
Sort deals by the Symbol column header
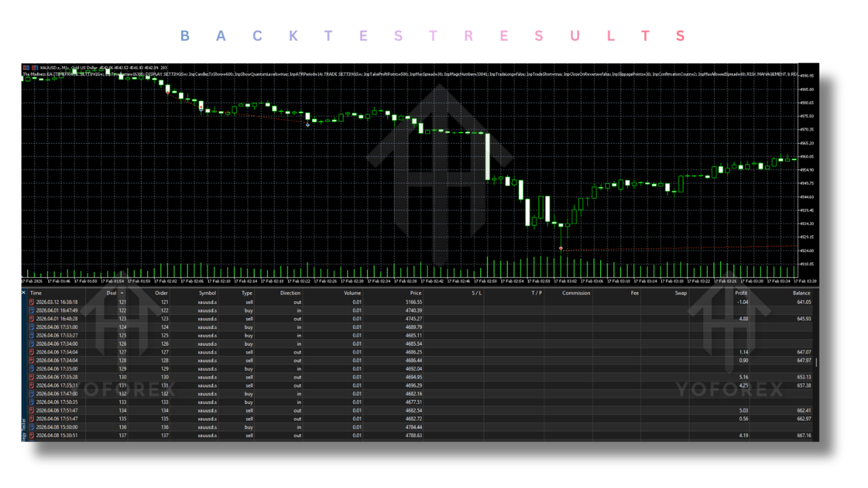click(207, 293)
